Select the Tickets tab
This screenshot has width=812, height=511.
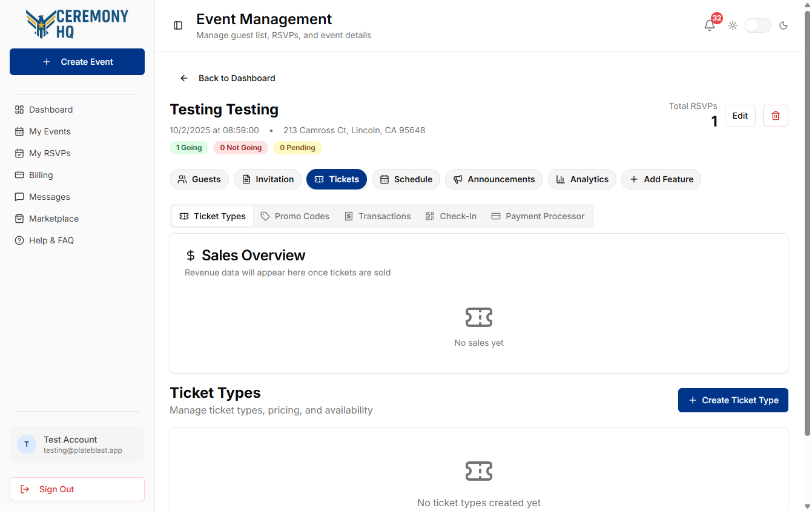pos(337,179)
